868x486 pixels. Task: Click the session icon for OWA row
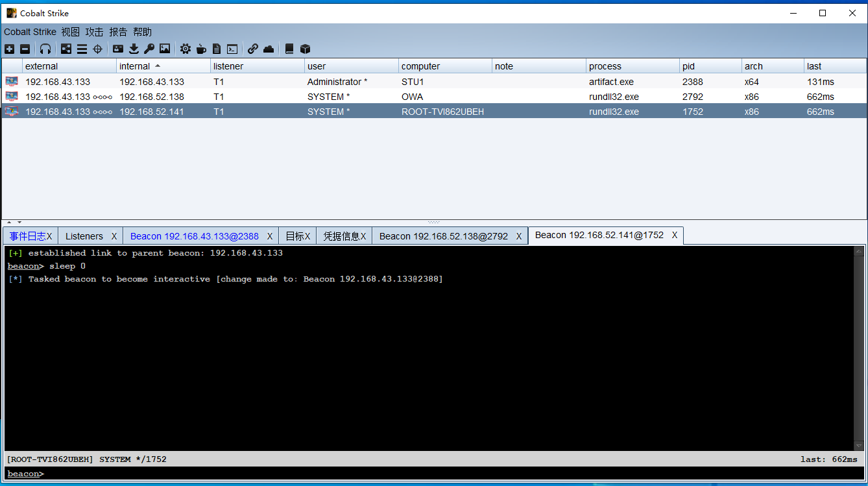12,97
